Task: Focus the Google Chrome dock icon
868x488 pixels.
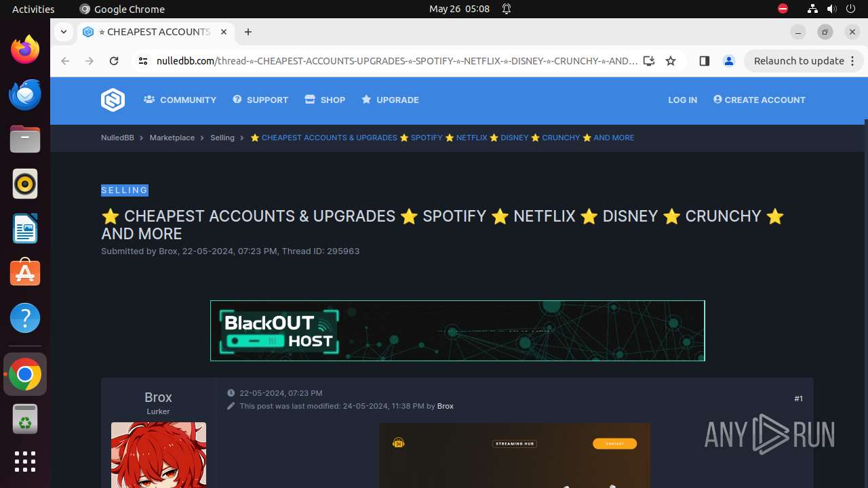Action: click(x=25, y=374)
